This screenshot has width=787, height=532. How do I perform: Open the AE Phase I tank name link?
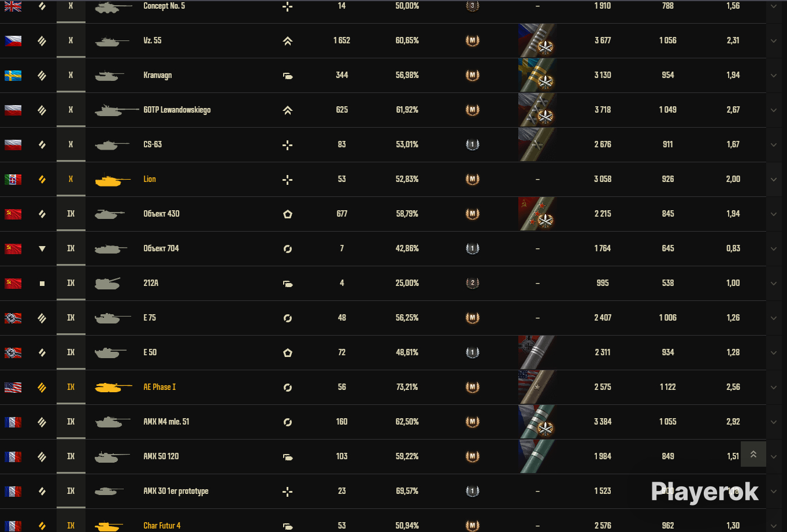click(x=159, y=387)
